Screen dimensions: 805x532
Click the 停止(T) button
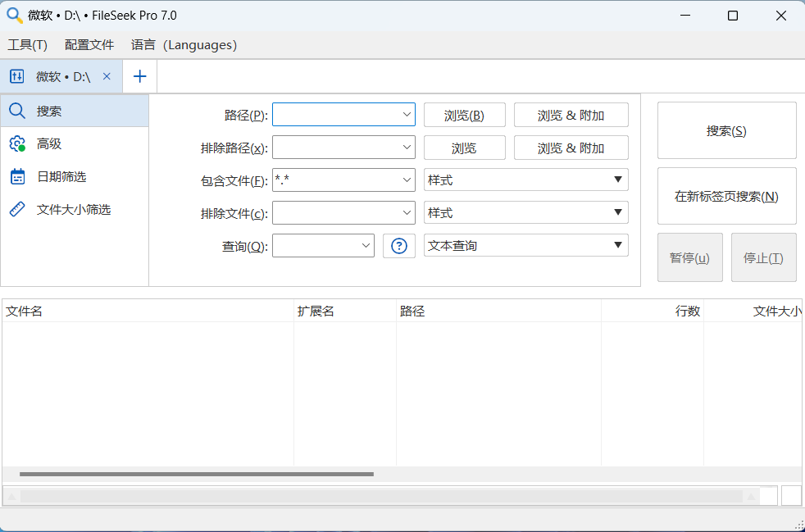click(x=763, y=257)
